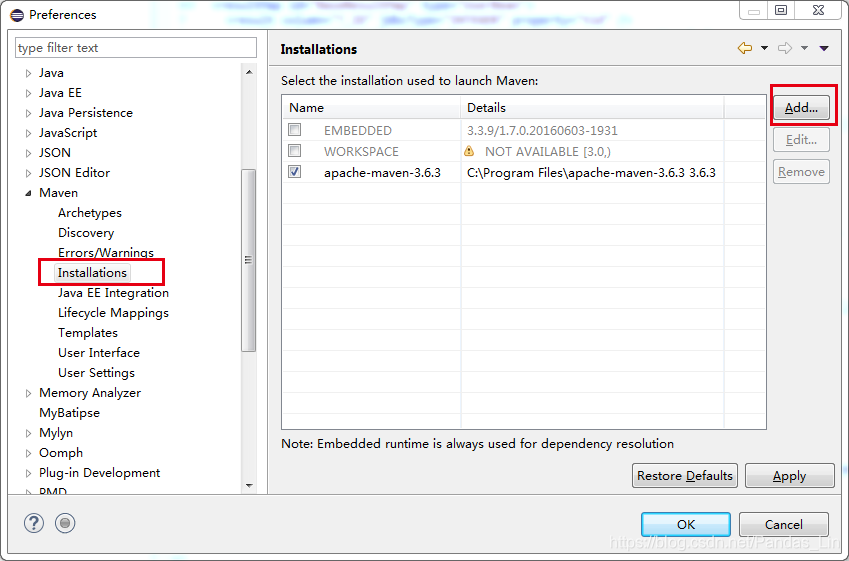Click the Edit... button
Viewport: 849px width, 561px height.
(801, 140)
